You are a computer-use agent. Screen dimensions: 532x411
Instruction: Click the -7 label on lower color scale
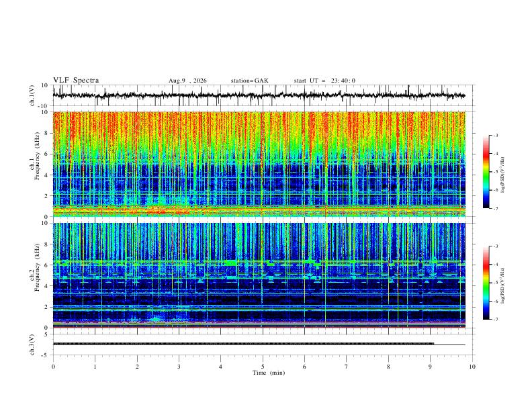[x=496, y=320]
